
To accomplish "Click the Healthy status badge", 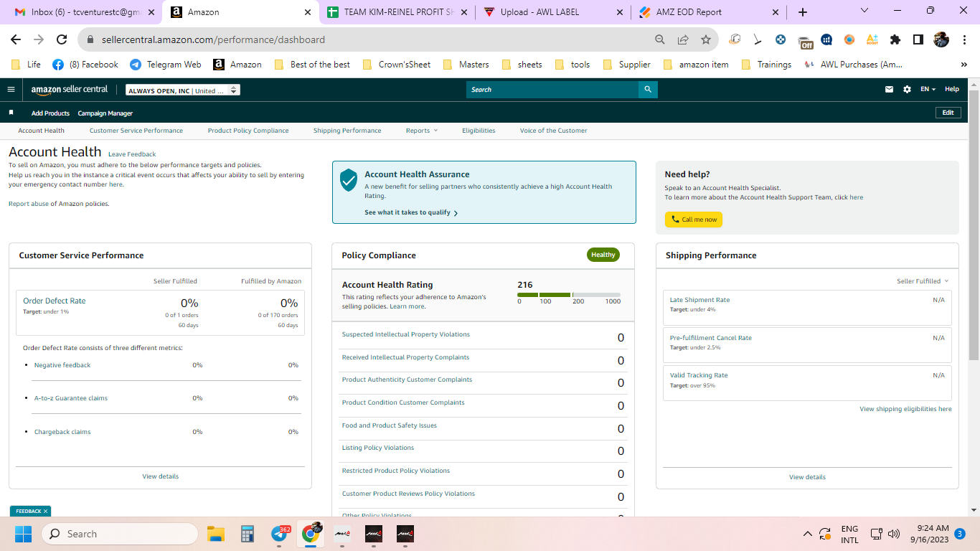I will pyautogui.click(x=603, y=255).
